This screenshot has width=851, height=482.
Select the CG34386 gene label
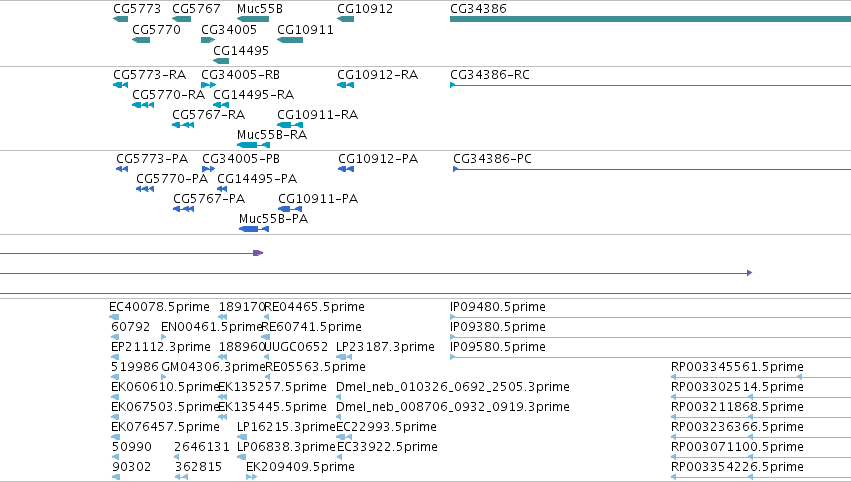click(x=478, y=9)
